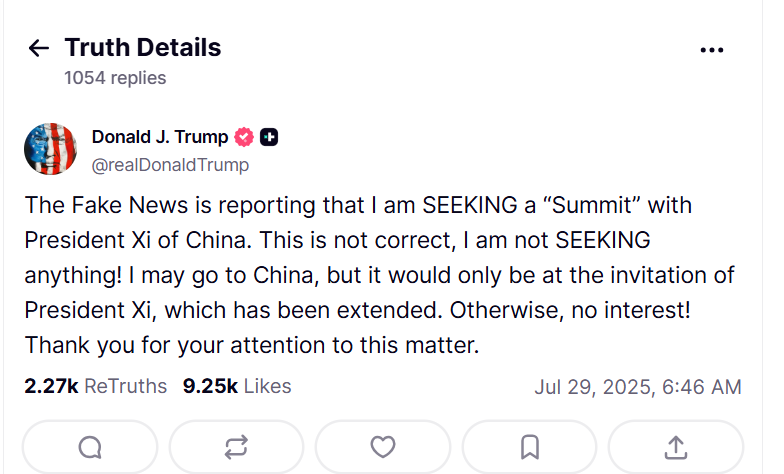The width and height of the screenshot is (784, 474).
Task: View the 9.25k Likes list
Action: click(x=237, y=386)
